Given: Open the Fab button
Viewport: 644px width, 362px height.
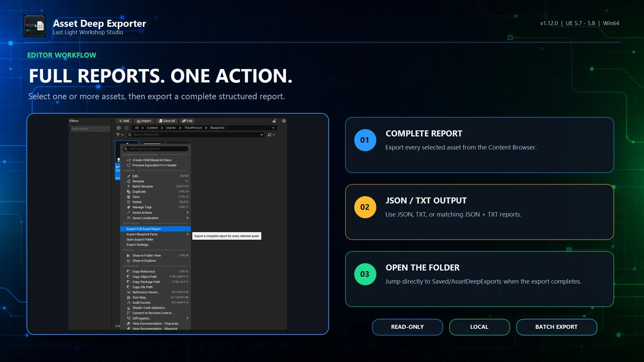Looking at the screenshot, I should [x=187, y=121].
